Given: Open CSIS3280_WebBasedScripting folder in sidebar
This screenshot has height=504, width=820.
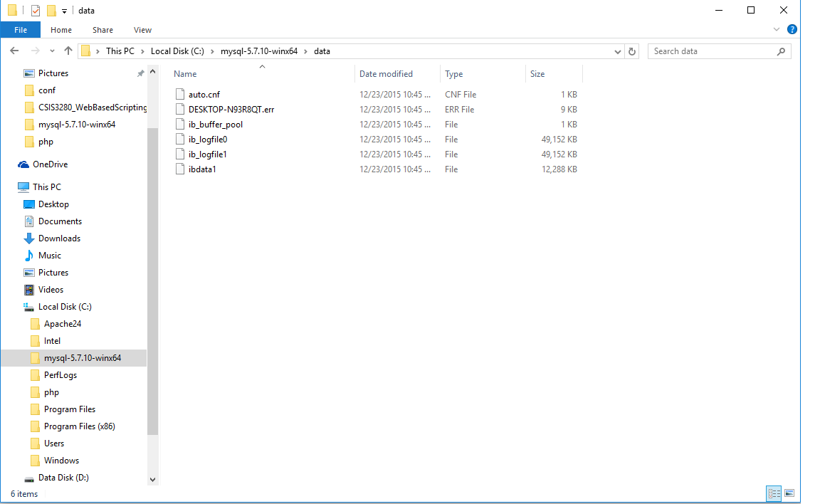Looking at the screenshot, I should pyautogui.click(x=92, y=107).
